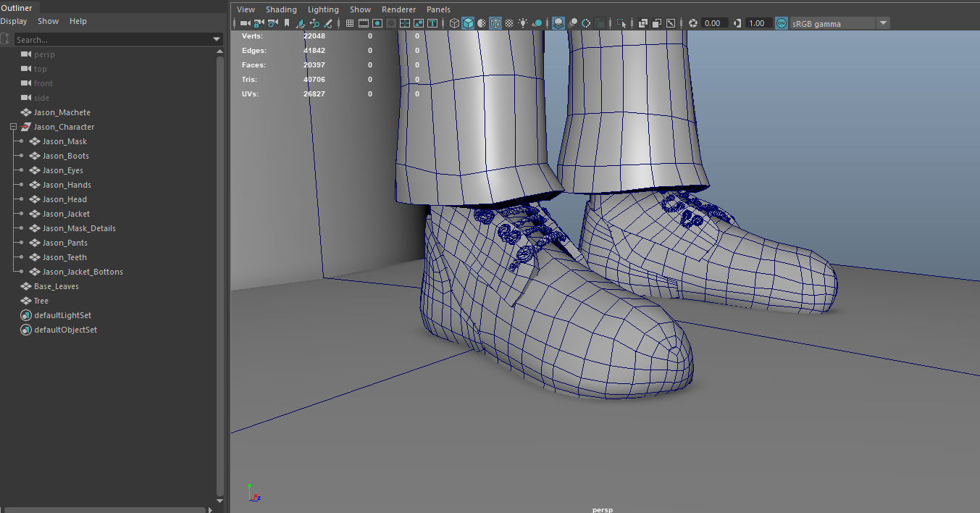Screen dimensions: 980x513
Task: Select Jason_Jacket_Bottons in the Outliner
Action: click(x=83, y=272)
